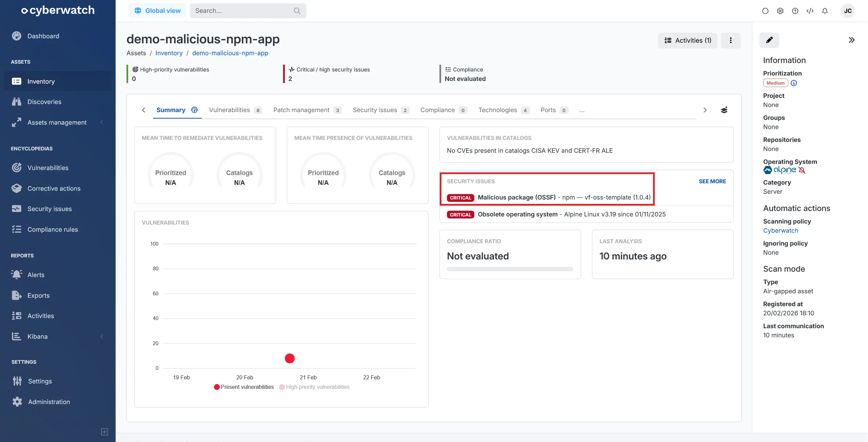Open the three-dot more options menu

point(730,40)
